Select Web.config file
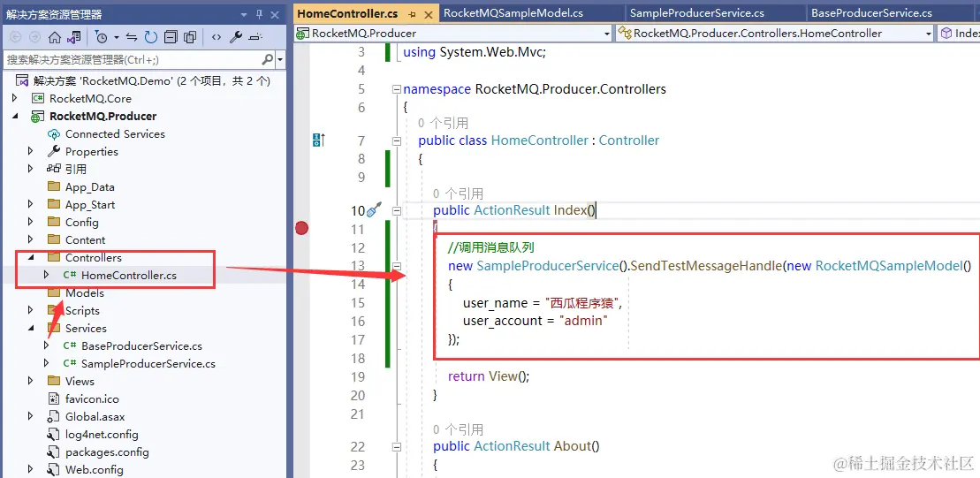Viewport: 980px width, 478px height. [x=94, y=469]
